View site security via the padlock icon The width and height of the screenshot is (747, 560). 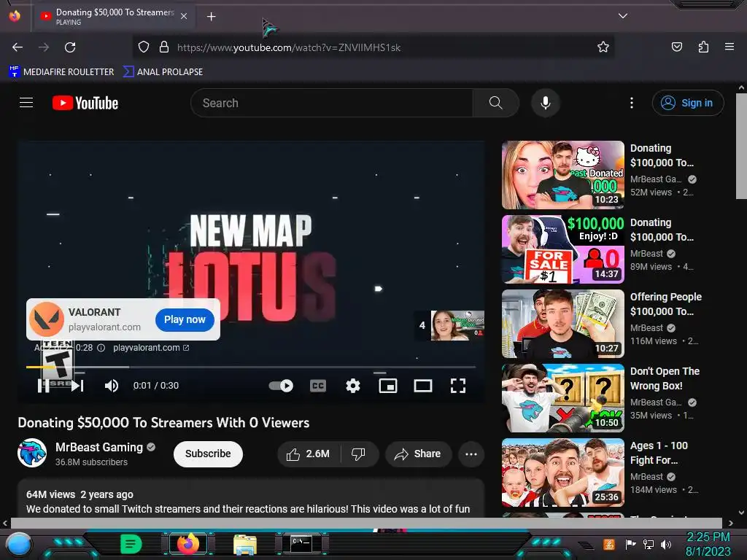click(164, 47)
